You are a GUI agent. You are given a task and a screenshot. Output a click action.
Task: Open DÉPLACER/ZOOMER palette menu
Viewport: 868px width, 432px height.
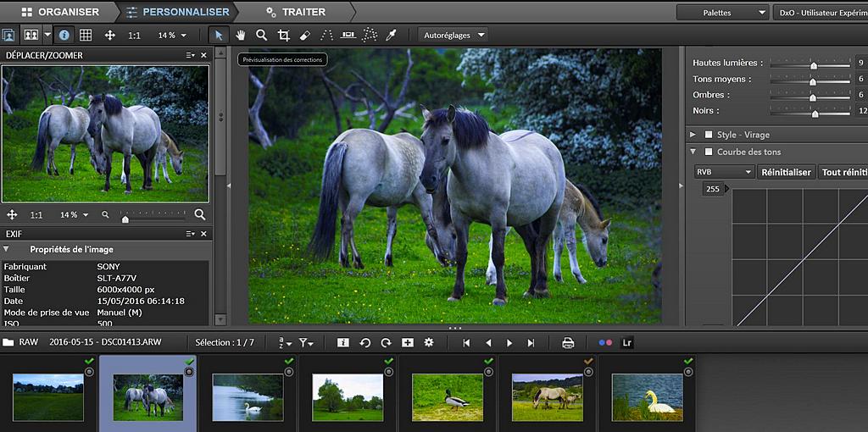(x=191, y=55)
